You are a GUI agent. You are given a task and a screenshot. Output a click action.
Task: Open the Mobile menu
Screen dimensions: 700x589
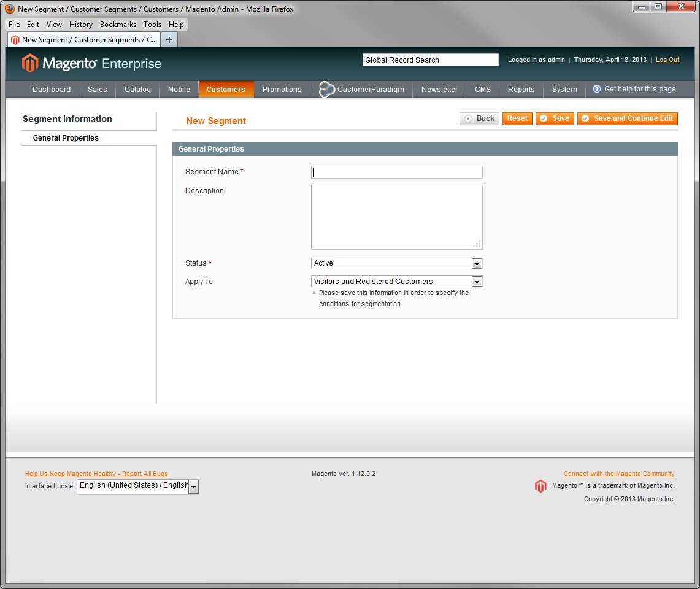point(179,90)
